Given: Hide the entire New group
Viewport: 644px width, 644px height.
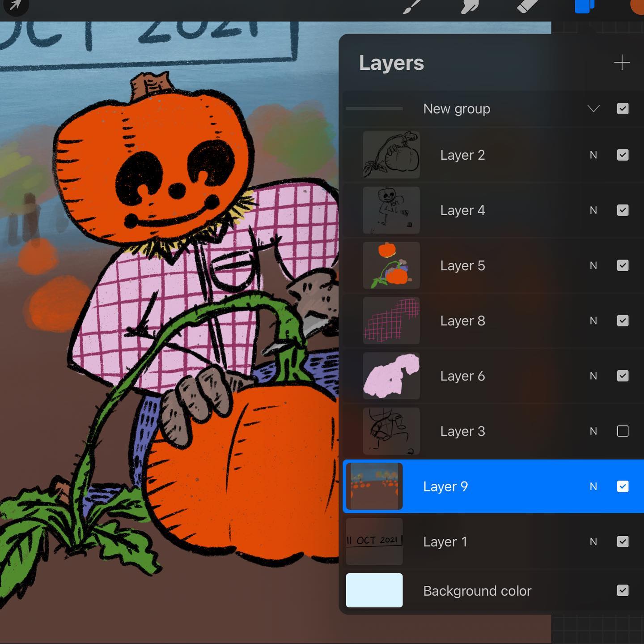Looking at the screenshot, I should click(623, 109).
